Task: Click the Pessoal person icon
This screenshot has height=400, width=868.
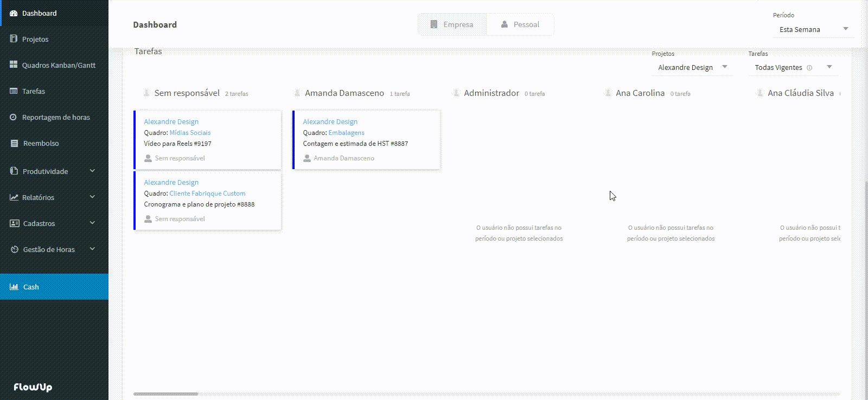Action: point(505,24)
